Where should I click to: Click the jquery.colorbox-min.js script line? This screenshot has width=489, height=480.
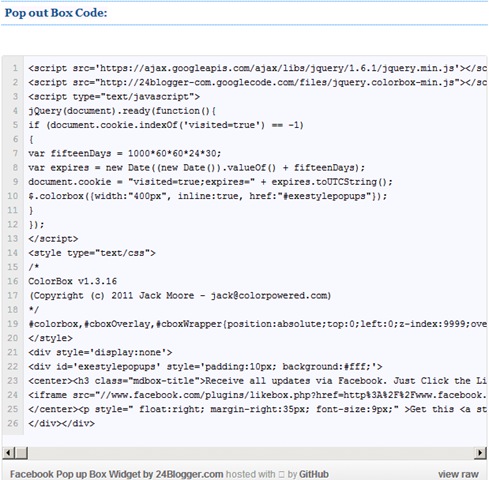257,82
